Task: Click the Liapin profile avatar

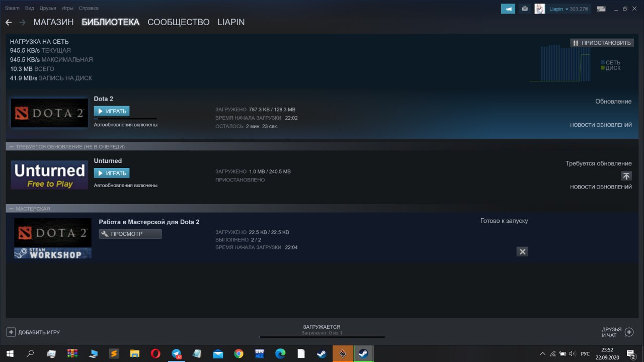Action: click(539, 9)
